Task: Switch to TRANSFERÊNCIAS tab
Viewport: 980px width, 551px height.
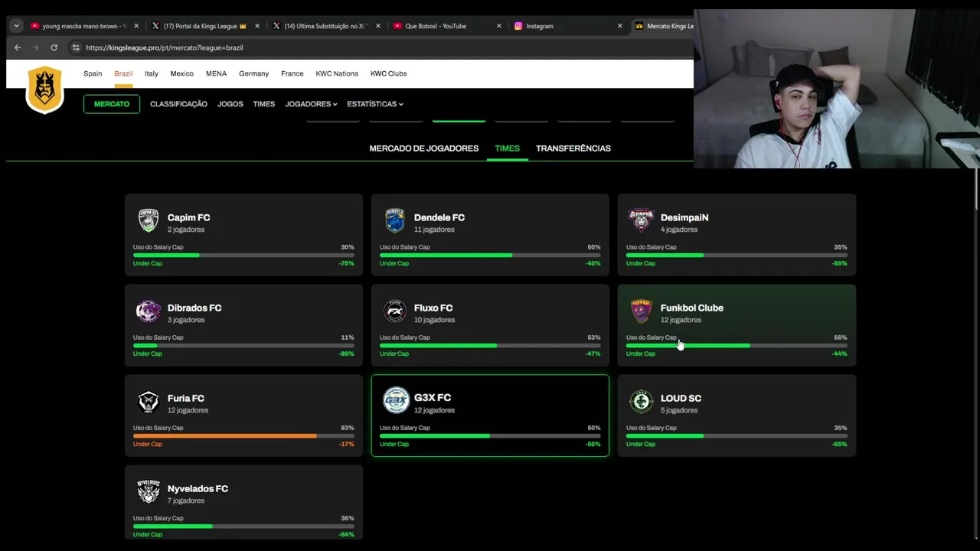Action: coord(573,148)
